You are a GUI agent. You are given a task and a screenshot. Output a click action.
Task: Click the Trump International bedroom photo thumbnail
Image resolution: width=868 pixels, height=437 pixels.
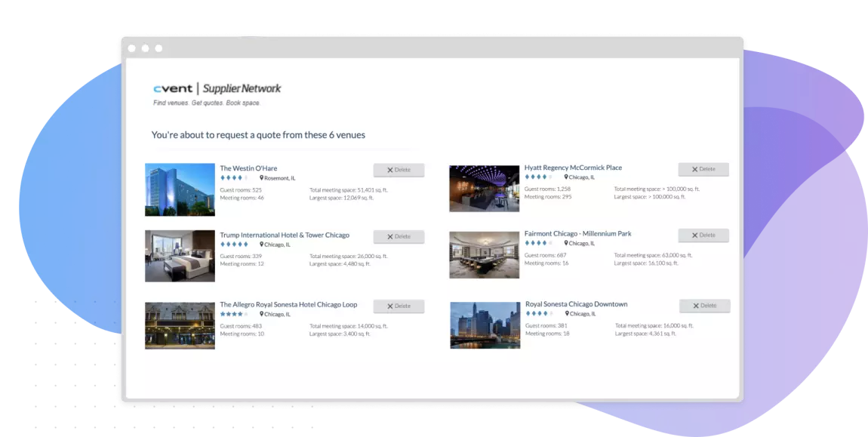[180, 256]
